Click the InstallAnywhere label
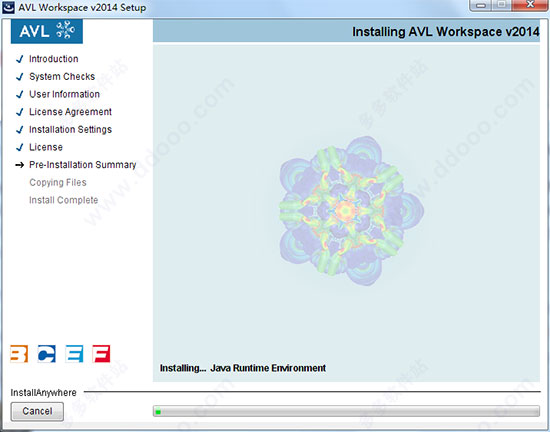 tap(43, 392)
